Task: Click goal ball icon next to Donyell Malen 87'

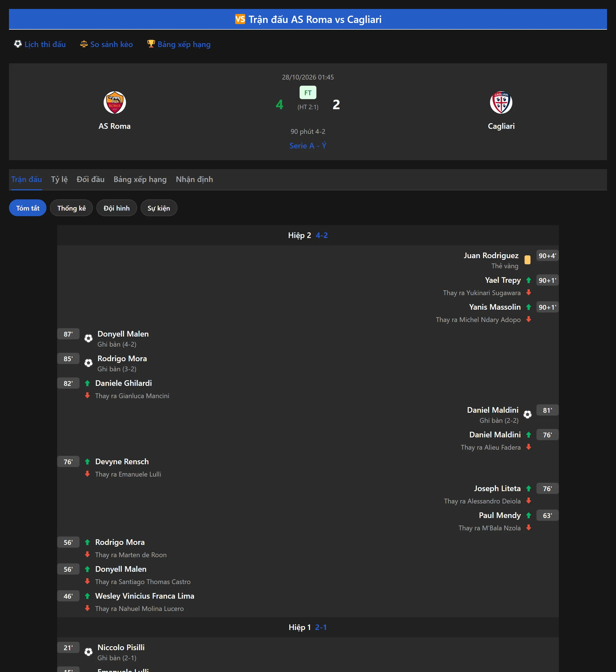Action: (x=88, y=338)
